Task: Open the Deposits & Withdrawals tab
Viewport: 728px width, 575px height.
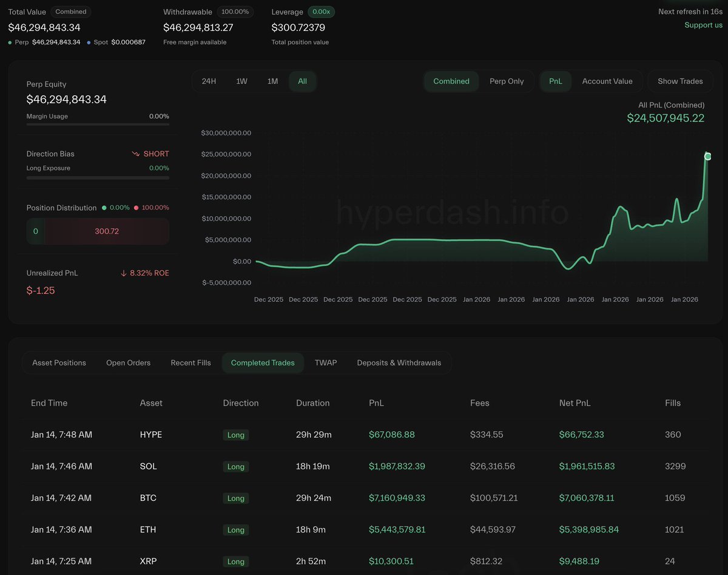Action: click(399, 363)
